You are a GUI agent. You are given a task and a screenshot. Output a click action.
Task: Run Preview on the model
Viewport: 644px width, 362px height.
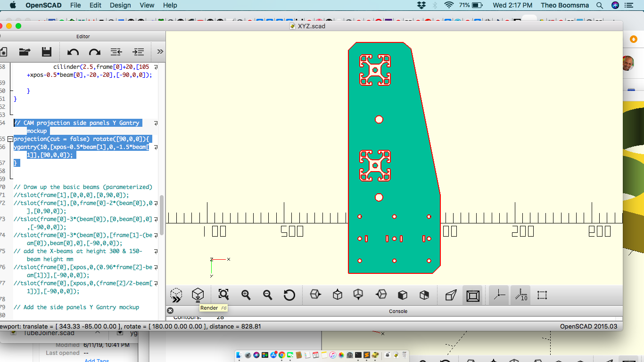pos(176,295)
